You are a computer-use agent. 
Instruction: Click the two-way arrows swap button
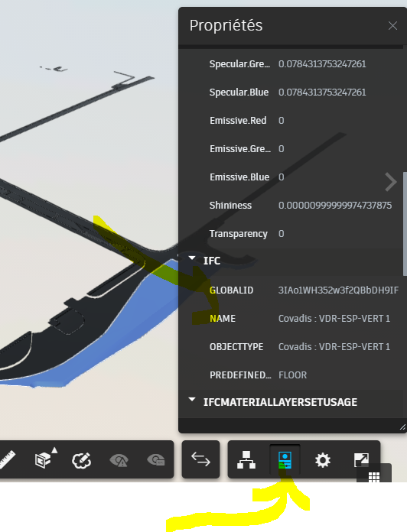200,459
